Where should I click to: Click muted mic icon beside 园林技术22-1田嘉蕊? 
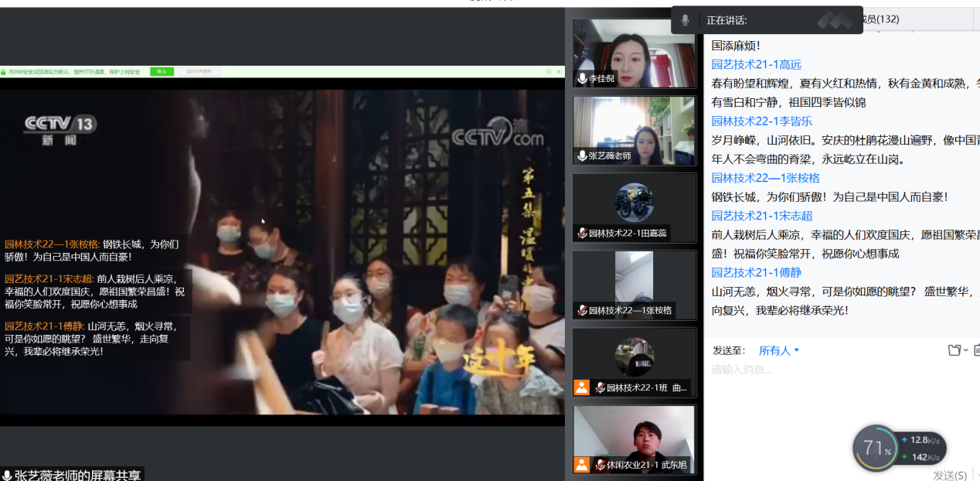[x=582, y=233]
